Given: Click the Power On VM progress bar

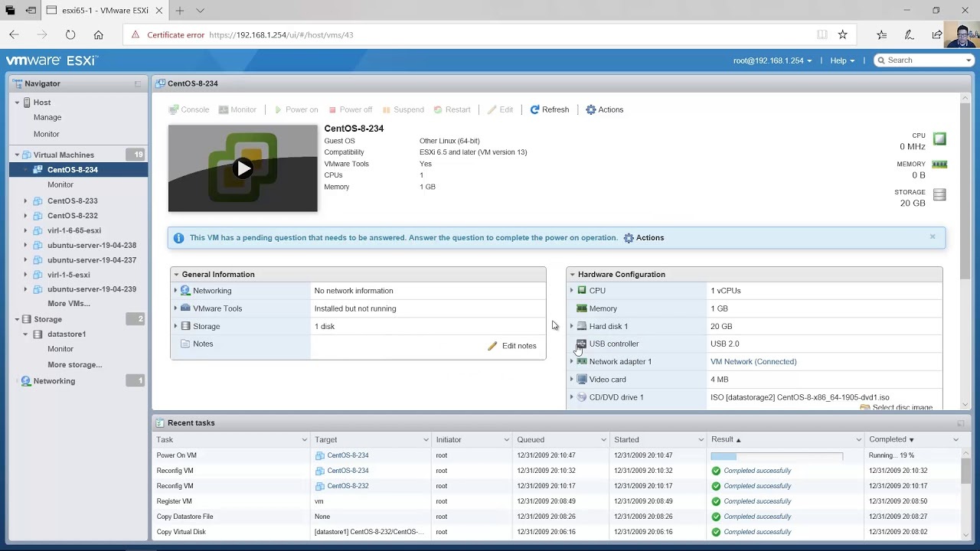Looking at the screenshot, I should 776,456.
